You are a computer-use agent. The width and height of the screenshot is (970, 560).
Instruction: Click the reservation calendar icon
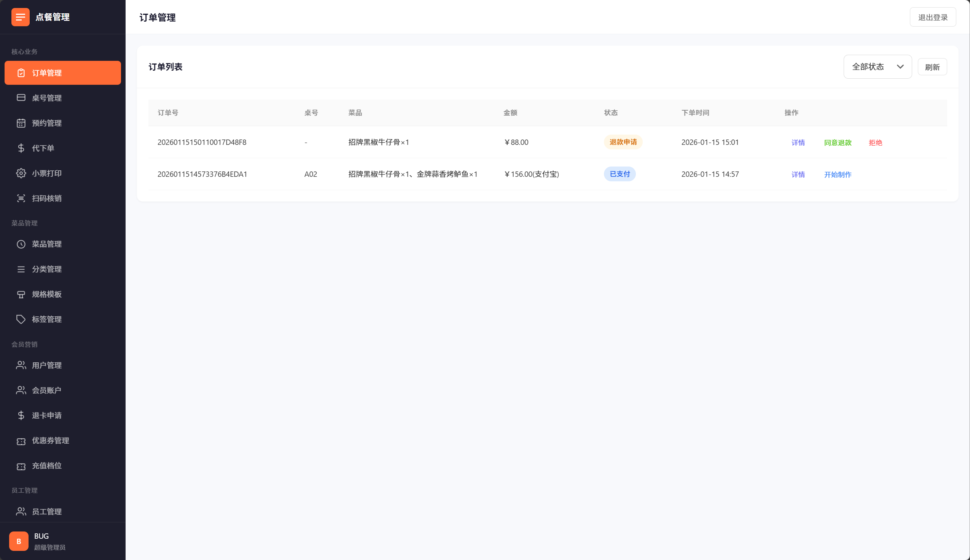coord(21,123)
